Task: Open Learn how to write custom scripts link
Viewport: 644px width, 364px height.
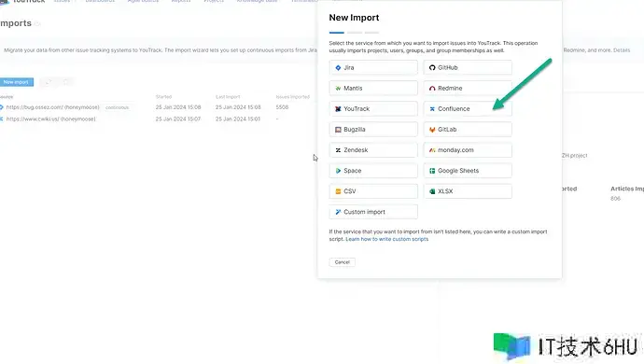Action: 387,239
